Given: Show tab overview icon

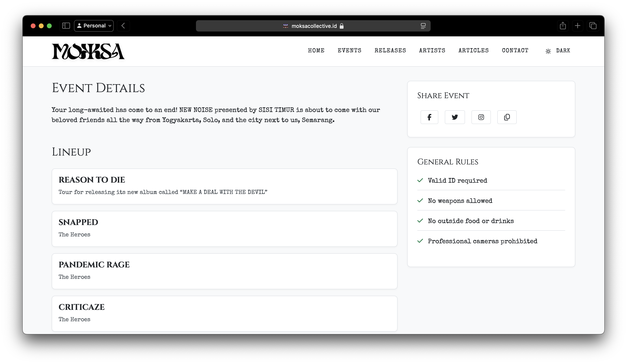Looking at the screenshot, I should tap(593, 26).
